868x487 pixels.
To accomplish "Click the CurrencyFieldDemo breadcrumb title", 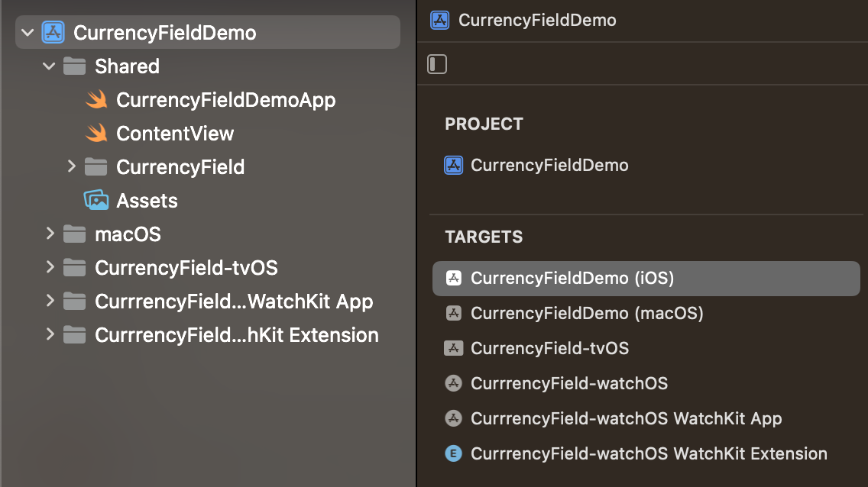I will (x=536, y=21).
